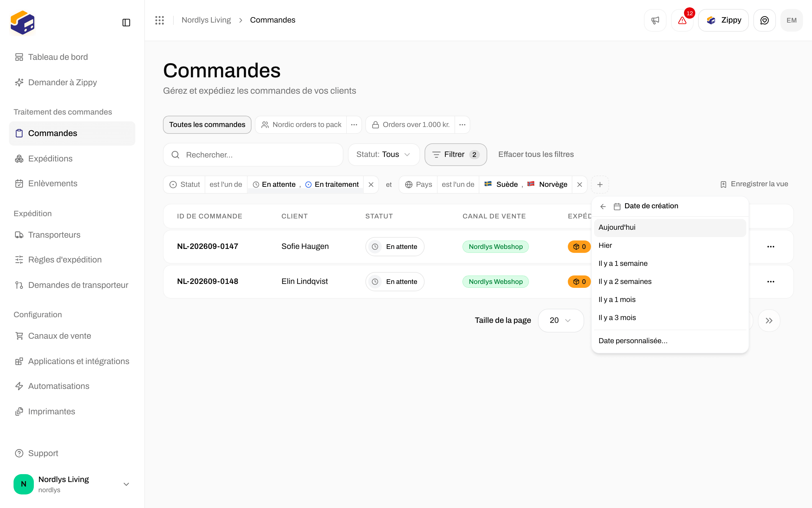Add a new filter with plus icon
Image resolution: width=812 pixels, height=508 pixels.
pyautogui.click(x=600, y=185)
